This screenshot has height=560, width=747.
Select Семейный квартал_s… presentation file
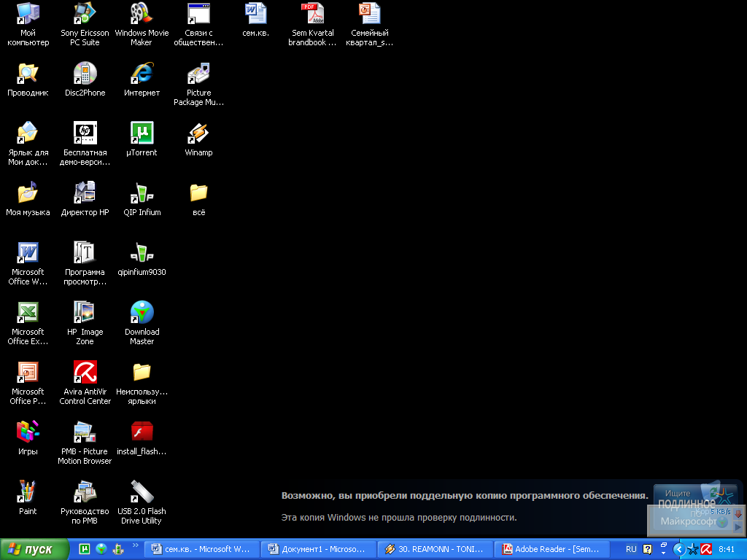pos(370,24)
